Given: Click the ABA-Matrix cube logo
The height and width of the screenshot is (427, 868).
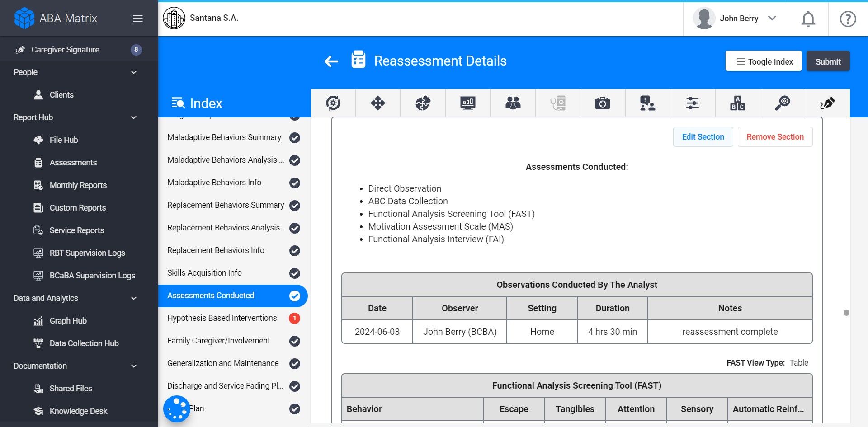Looking at the screenshot, I should click(x=24, y=18).
